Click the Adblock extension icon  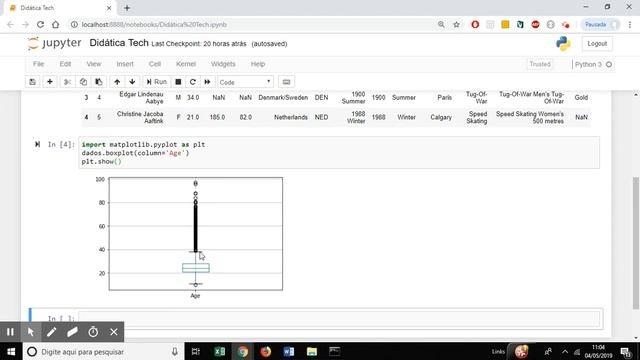click(x=536, y=24)
